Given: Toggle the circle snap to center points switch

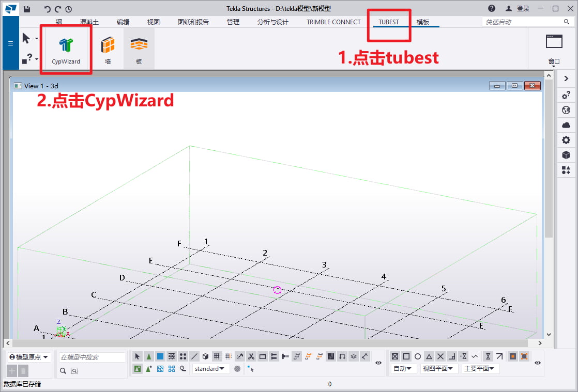Looking at the screenshot, I should (418, 356).
